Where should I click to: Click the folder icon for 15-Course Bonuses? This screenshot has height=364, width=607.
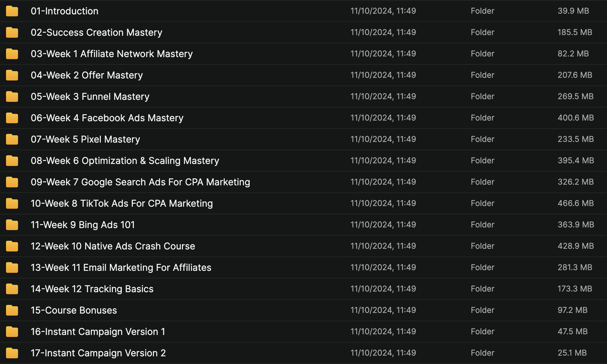tap(12, 310)
